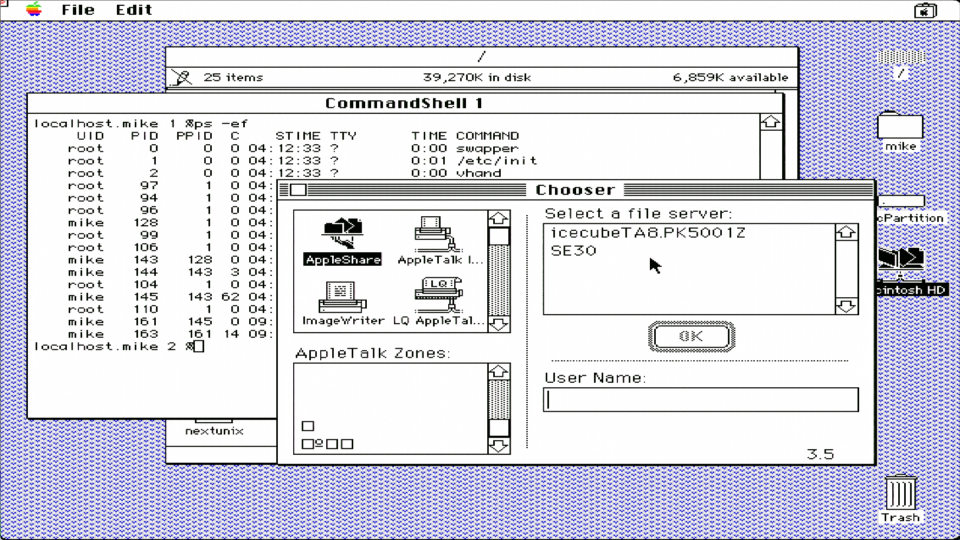Select the LQ AppleTalk ImageWriter icon

pos(438,302)
